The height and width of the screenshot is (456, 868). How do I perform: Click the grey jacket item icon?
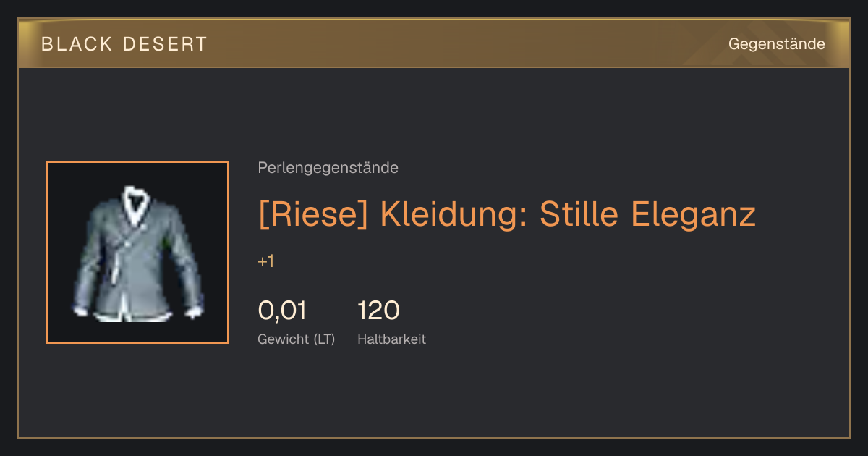137,253
